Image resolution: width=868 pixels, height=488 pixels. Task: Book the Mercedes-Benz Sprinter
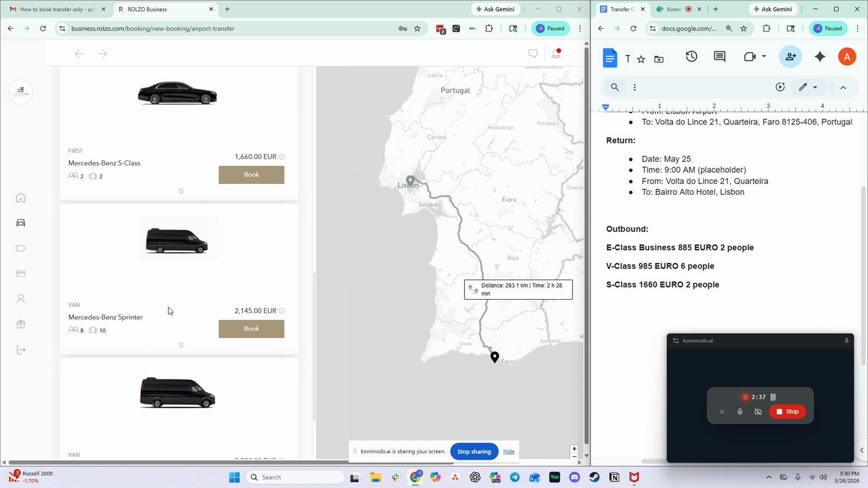[251, 329]
